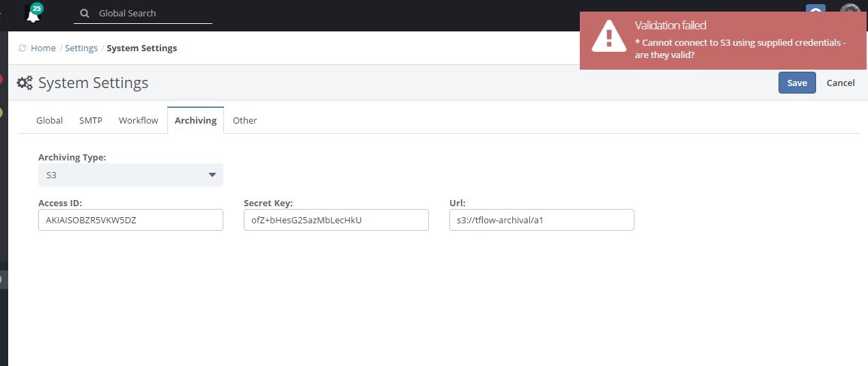This screenshot has width=868, height=366.
Task: Click the gears icon beside System Settings title
Action: pos(25,83)
